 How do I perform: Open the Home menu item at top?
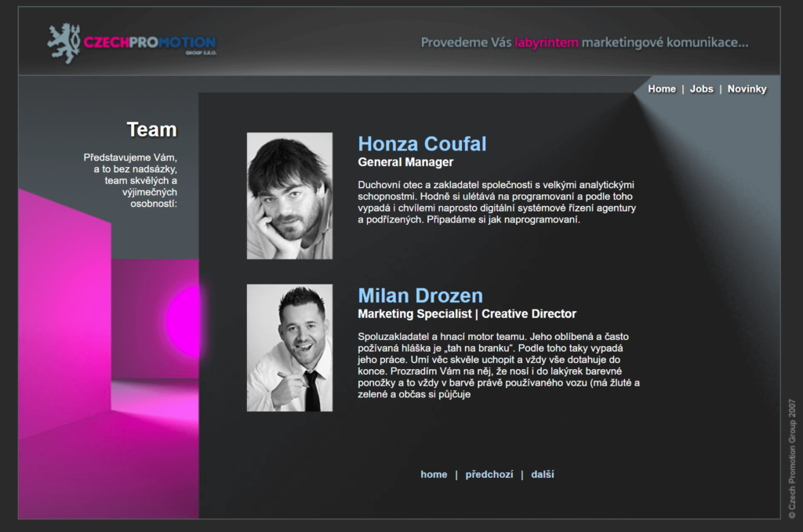(662, 89)
